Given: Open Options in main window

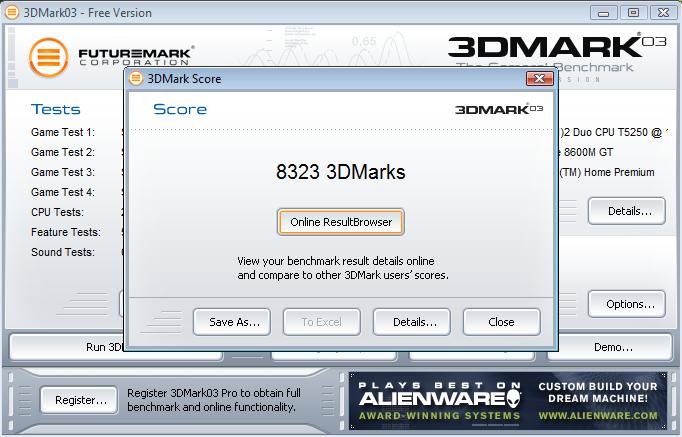Looking at the screenshot, I should pos(627,304).
